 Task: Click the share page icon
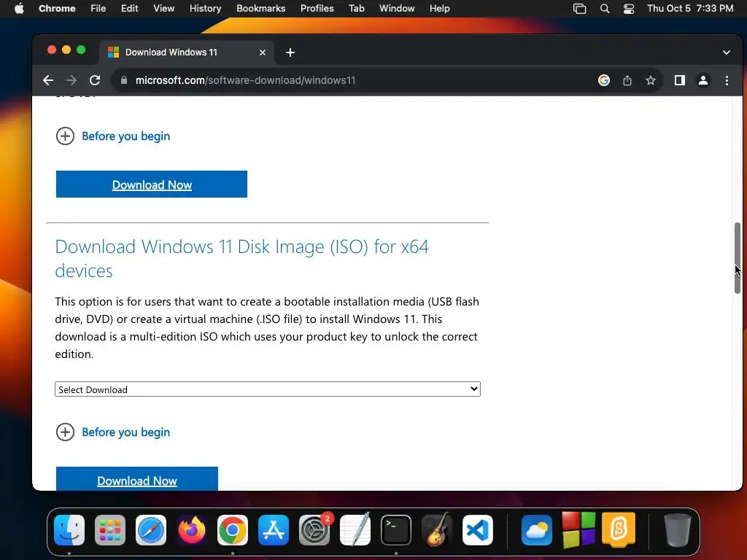tap(627, 80)
